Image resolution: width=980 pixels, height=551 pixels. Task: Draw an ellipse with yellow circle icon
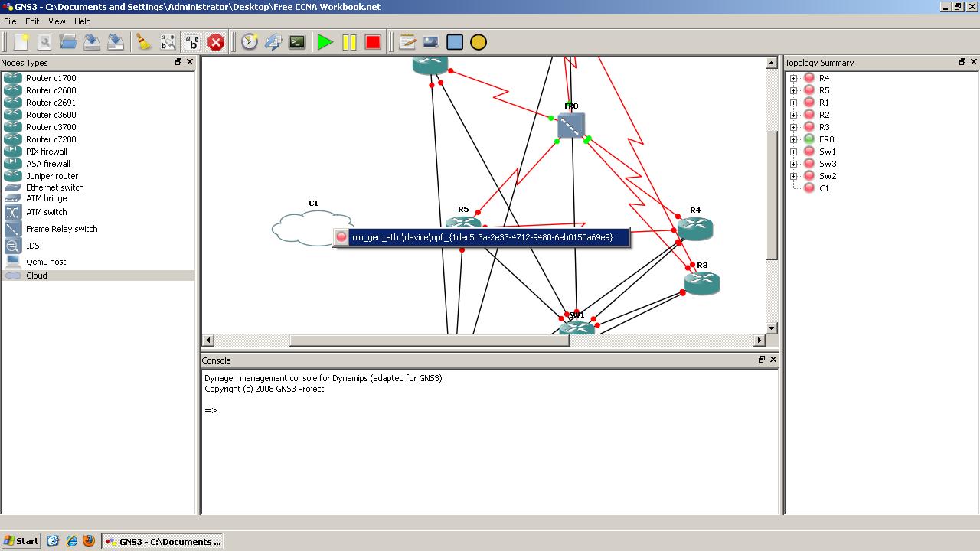click(x=479, y=42)
